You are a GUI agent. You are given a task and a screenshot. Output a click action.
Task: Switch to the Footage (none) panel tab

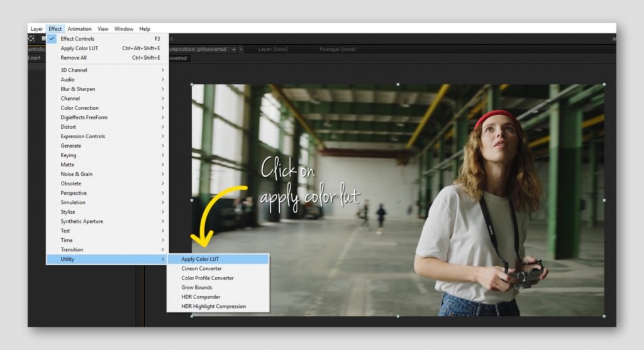(337, 50)
